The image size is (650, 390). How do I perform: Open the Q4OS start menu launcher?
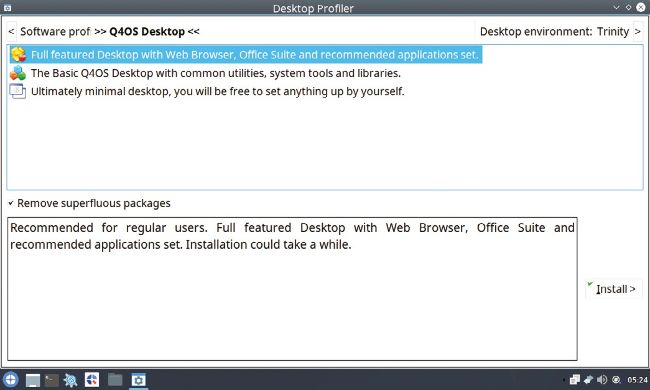[x=10, y=380]
